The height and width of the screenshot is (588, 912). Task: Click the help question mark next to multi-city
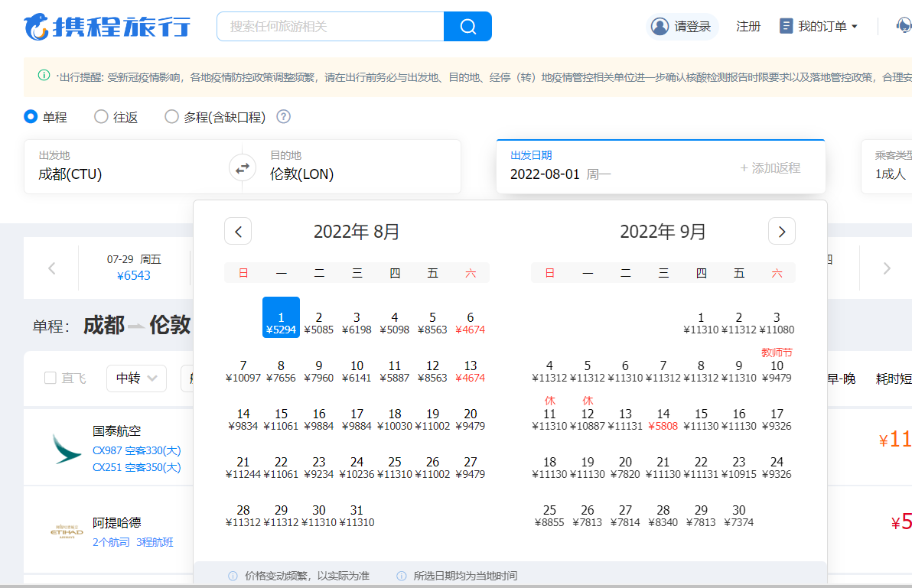283,117
